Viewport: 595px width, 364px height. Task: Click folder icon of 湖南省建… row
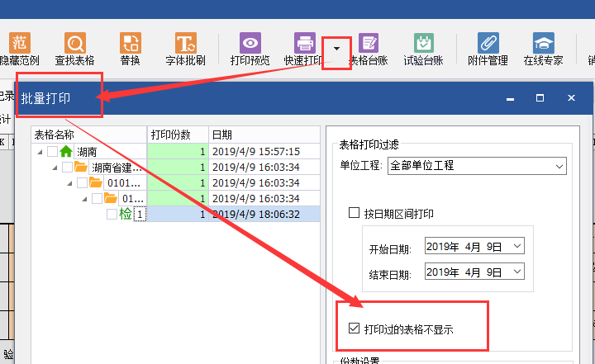coord(81,167)
